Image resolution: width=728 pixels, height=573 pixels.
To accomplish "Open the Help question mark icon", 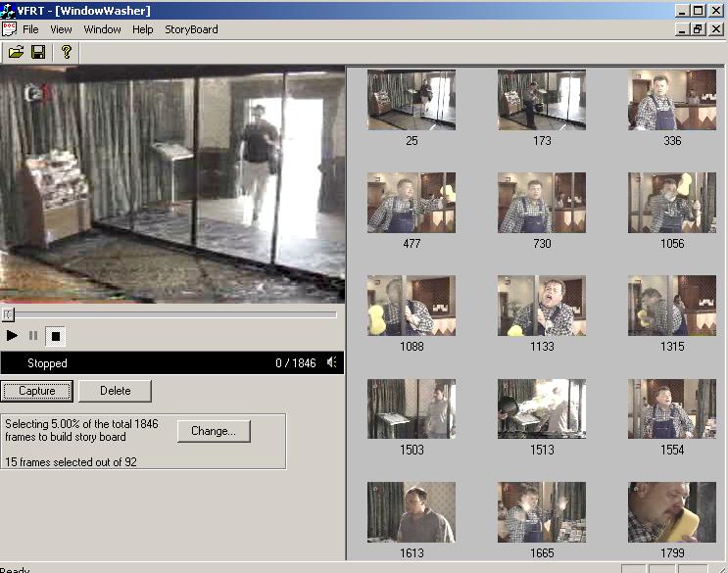I will point(66,52).
